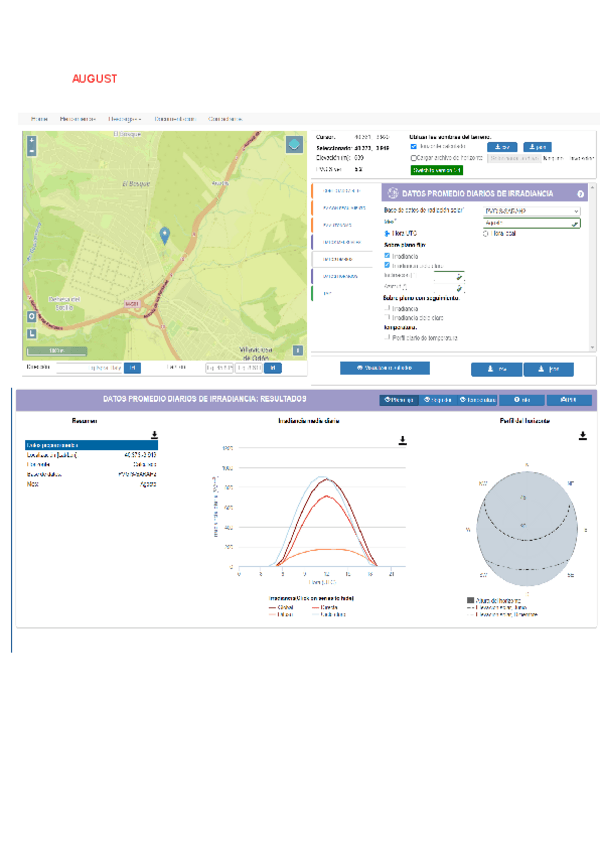Download the daily irradiance chart

point(402,440)
